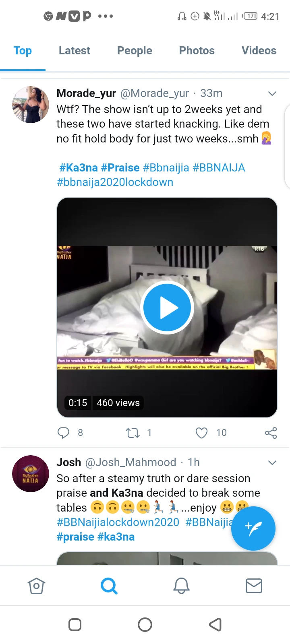The width and height of the screenshot is (290, 644).
Task: Open Josh's Big Brother Naija avatar
Action: [x=31, y=474]
